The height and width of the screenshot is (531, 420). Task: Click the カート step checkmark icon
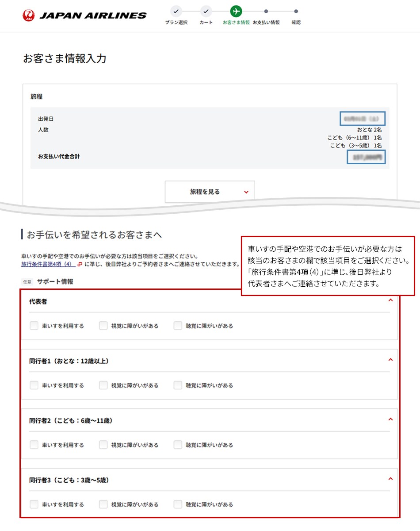point(206,11)
